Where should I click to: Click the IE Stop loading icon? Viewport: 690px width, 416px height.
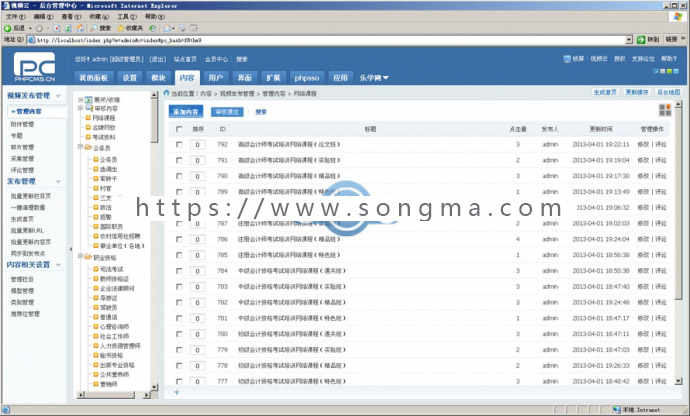coord(57,28)
